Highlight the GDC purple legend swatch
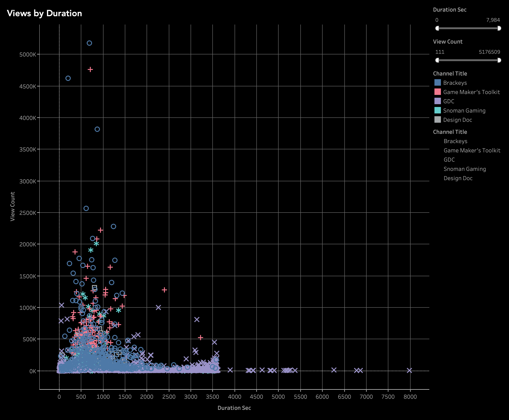This screenshot has width=509, height=420. [437, 101]
